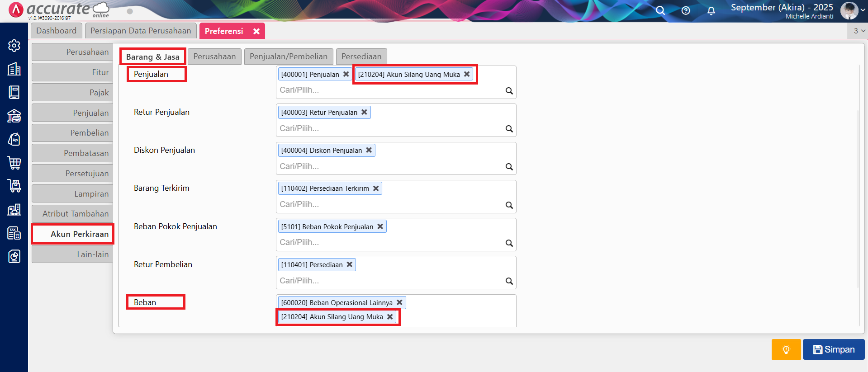The image size is (868, 372).
Task: Click the Barang Terkirim search input field
Action: coord(389,204)
